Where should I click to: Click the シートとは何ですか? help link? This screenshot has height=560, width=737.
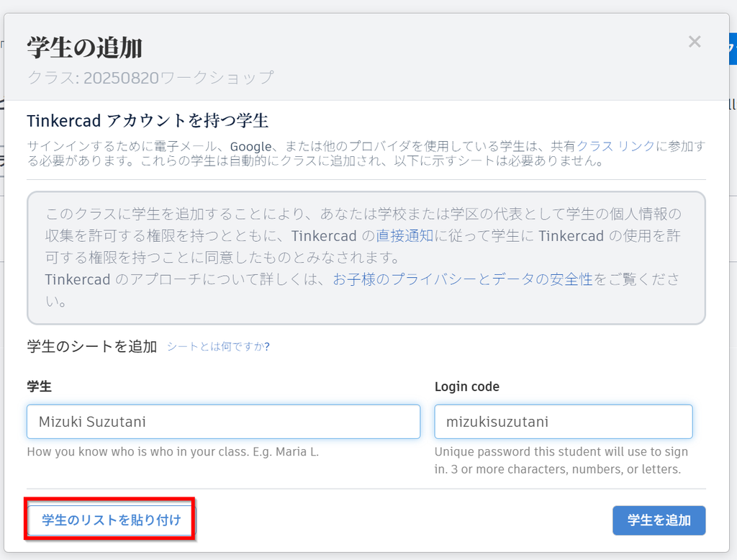point(218,347)
